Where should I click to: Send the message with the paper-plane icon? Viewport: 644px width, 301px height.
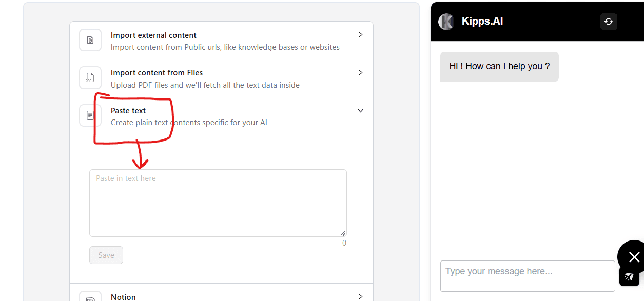[x=629, y=276]
